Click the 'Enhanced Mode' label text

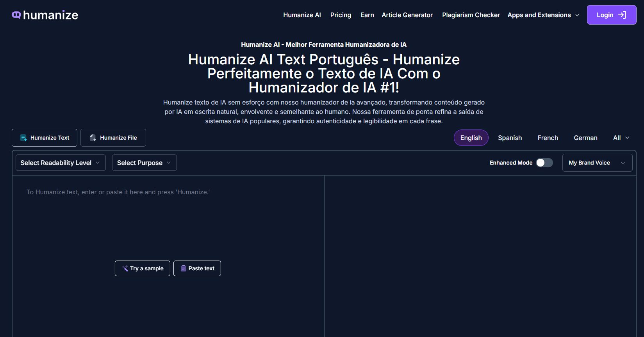pos(511,163)
